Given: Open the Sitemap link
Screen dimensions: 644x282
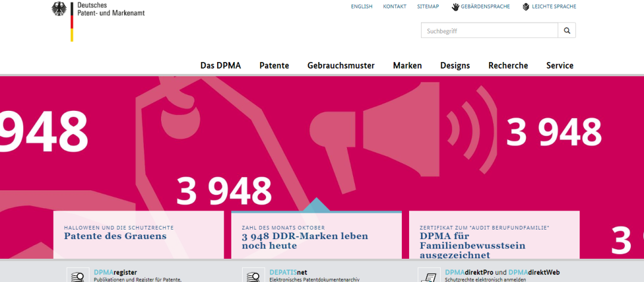Looking at the screenshot, I should tap(428, 7).
